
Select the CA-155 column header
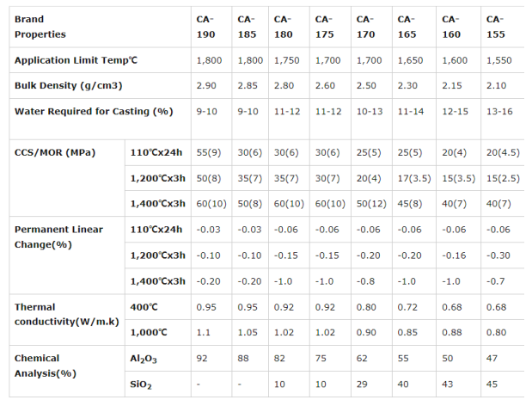[x=495, y=27]
